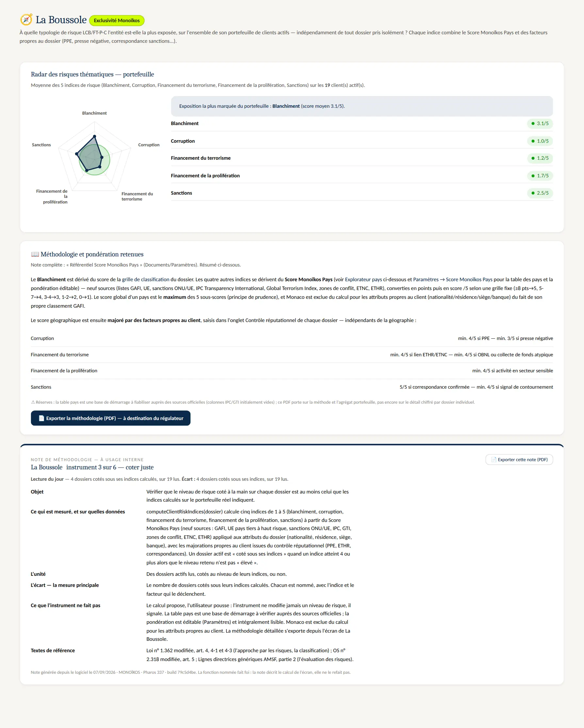This screenshot has height=728, width=584.
Task: Click the open book icon beside Méthodologie heading
Action: point(35,254)
